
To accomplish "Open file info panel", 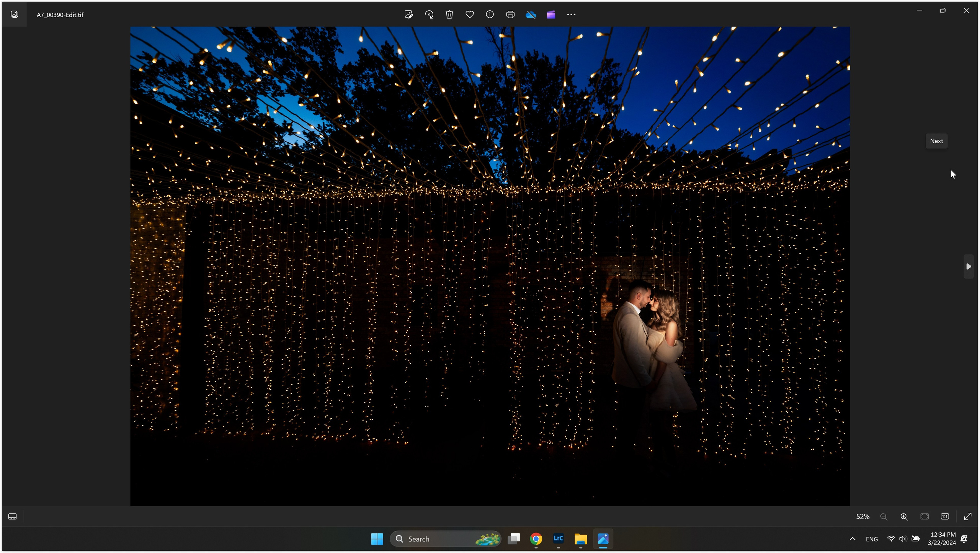I will (490, 15).
